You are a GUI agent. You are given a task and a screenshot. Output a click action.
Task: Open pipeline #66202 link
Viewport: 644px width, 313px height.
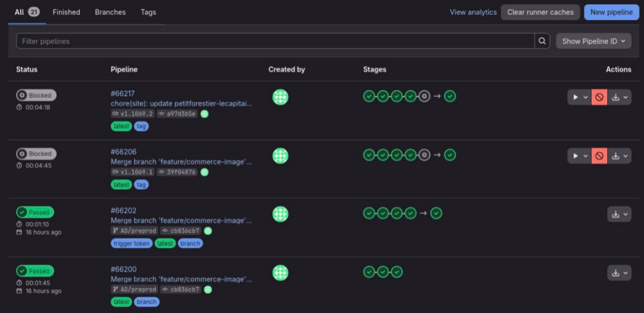(x=124, y=210)
